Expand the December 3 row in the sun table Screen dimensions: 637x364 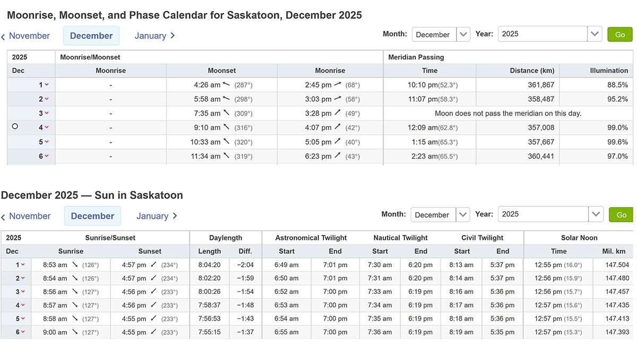click(x=23, y=292)
